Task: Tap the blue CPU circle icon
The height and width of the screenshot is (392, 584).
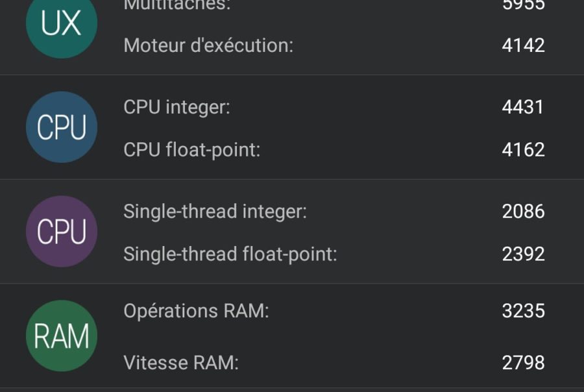Action: [62, 127]
